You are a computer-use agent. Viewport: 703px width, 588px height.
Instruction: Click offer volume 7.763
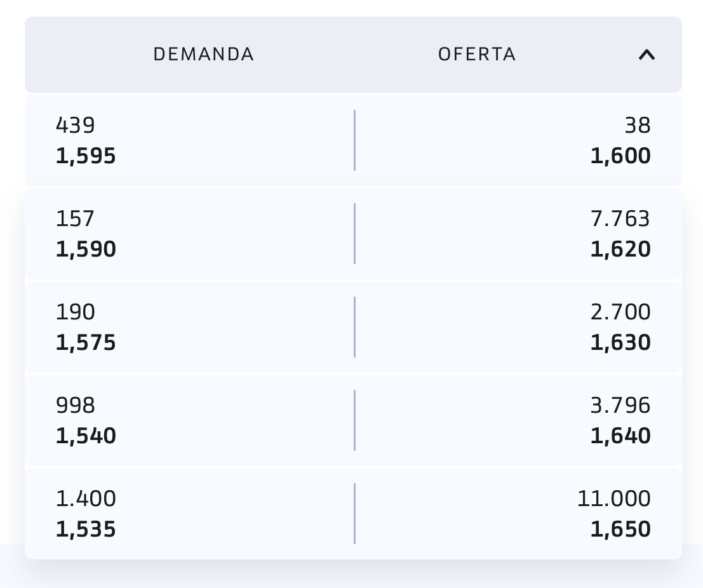pos(620,219)
